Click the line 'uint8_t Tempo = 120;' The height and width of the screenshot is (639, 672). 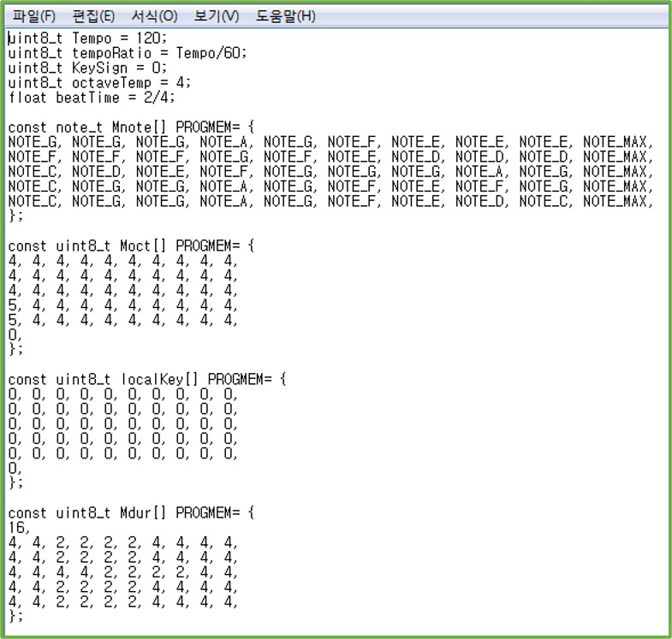click(87, 38)
